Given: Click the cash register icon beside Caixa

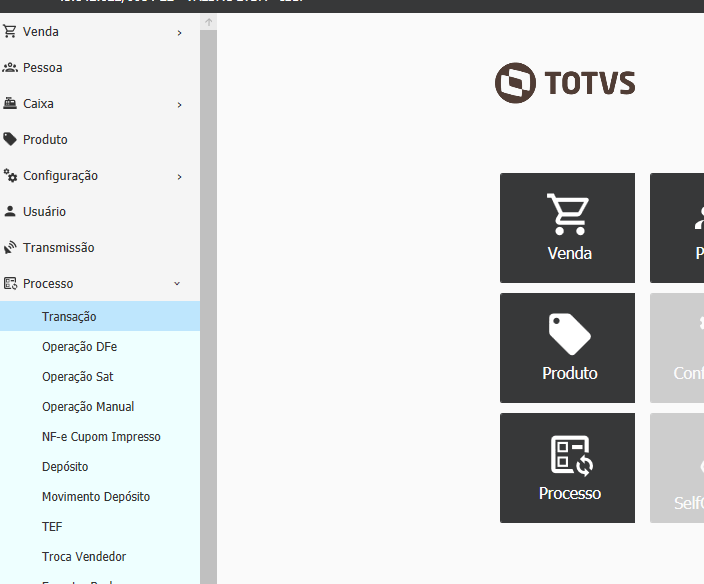Looking at the screenshot, I should pos(9,103).
